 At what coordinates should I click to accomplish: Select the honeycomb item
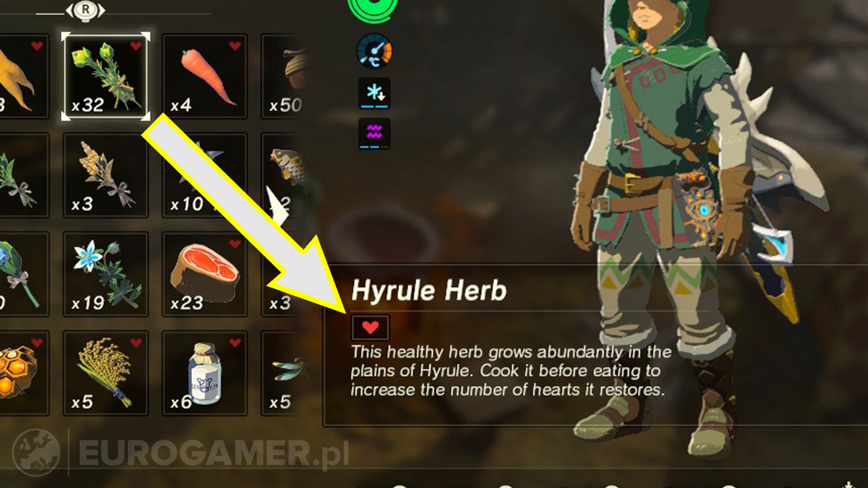point(24,373)
